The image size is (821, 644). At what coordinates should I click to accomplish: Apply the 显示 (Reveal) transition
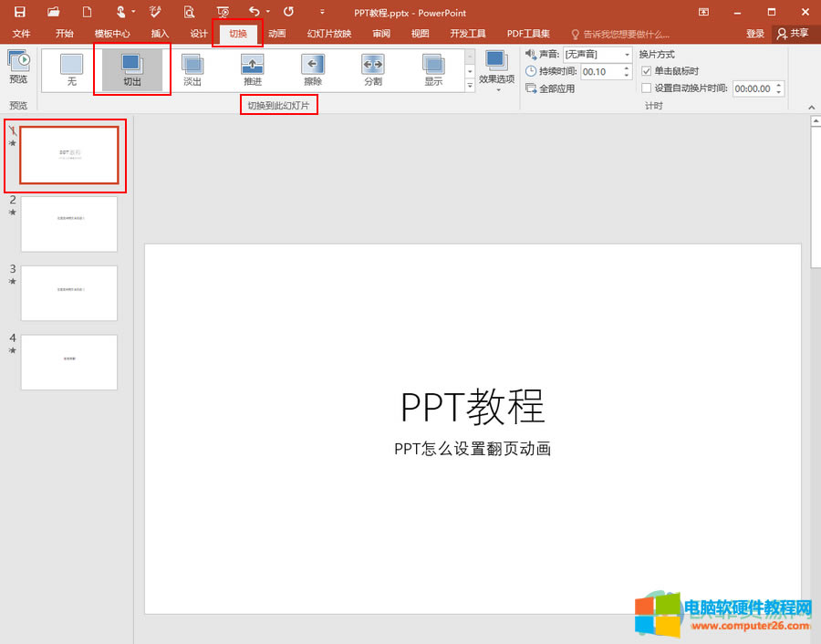433,67
